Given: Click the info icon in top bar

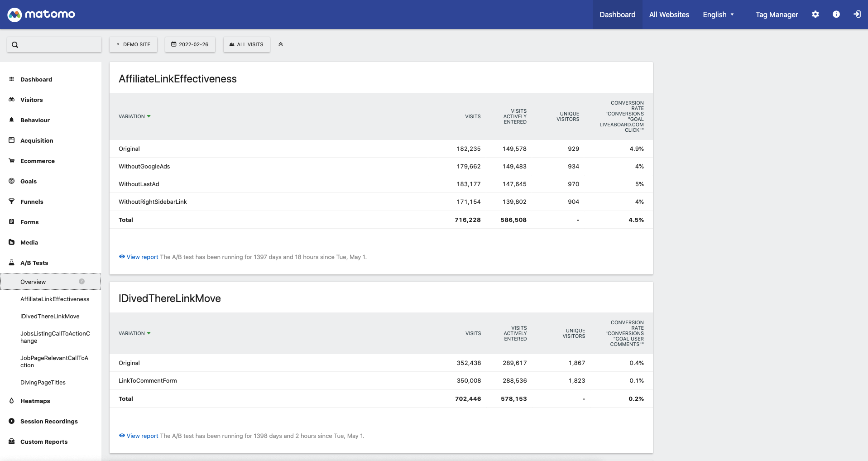Looking at the screenshot, I should point(836,14).
